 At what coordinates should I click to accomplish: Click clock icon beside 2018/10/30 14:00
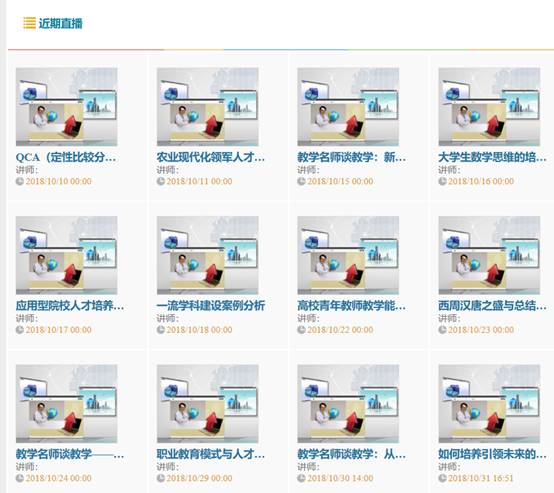(301, 478)
